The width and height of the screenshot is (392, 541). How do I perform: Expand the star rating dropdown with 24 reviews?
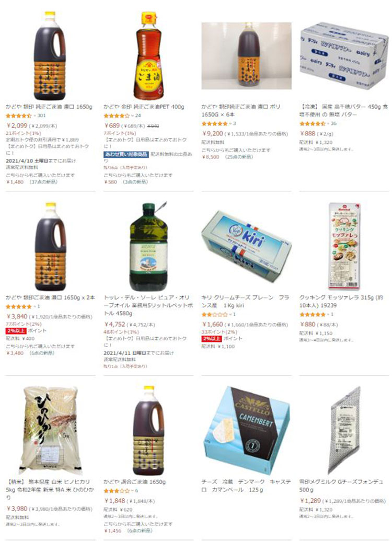pos(133,116)
